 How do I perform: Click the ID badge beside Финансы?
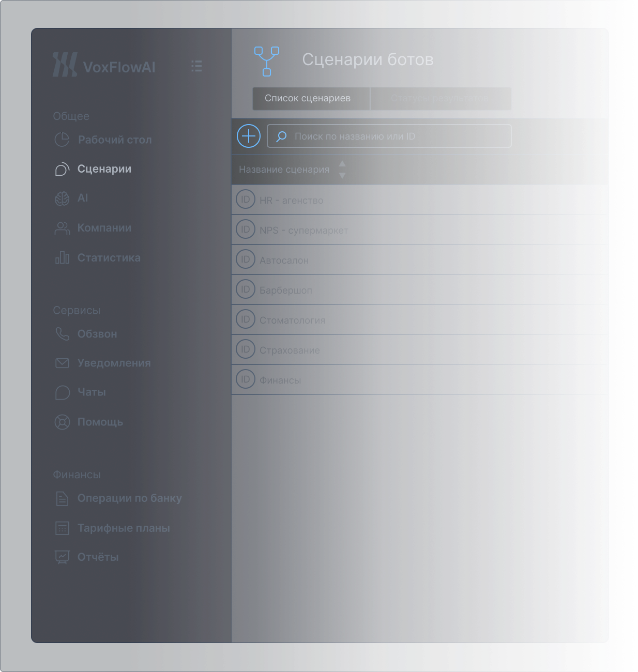click(x=246, y=379)
